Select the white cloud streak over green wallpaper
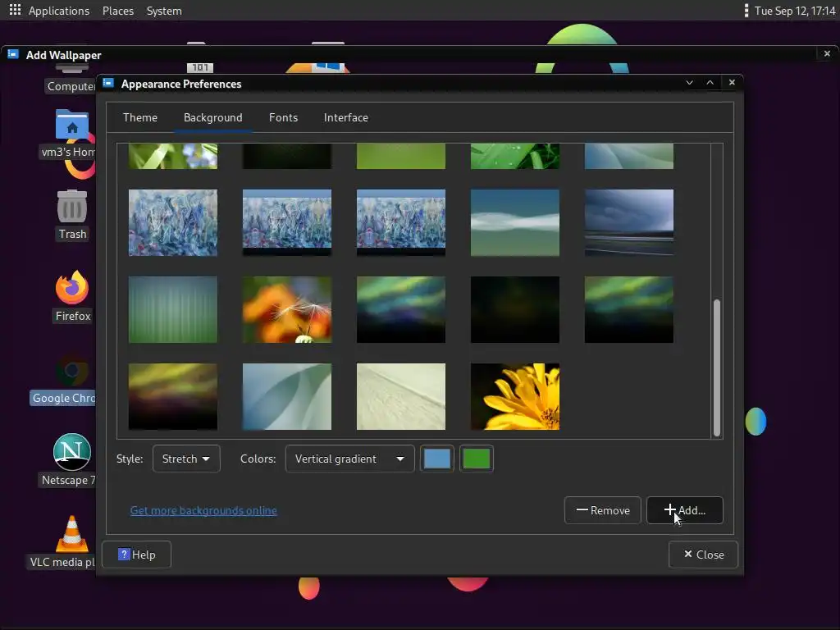 515,222
